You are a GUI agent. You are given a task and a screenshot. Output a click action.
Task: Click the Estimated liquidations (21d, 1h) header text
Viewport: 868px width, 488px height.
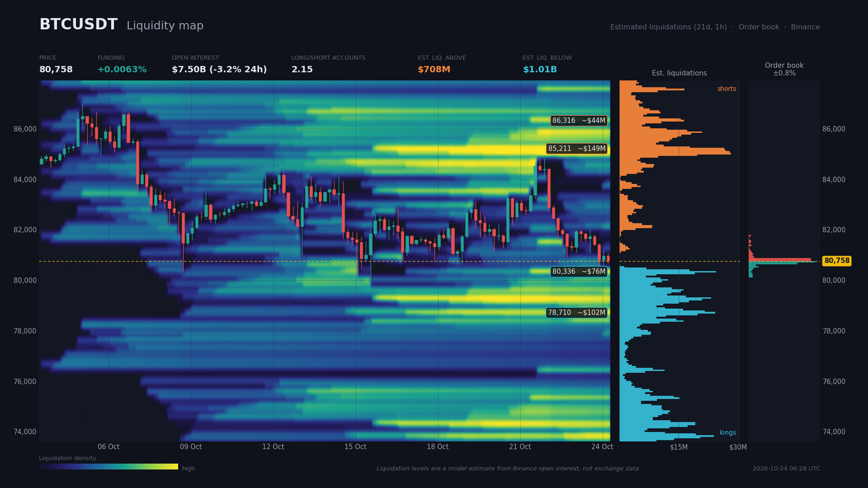[668, 27]
